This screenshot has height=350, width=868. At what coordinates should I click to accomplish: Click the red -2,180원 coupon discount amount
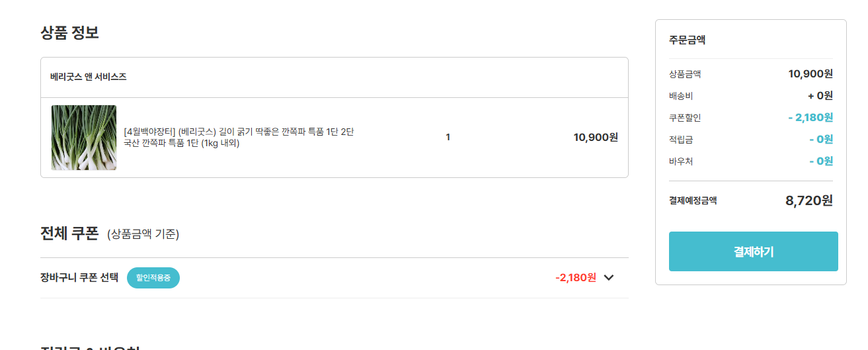click(576, 278)
